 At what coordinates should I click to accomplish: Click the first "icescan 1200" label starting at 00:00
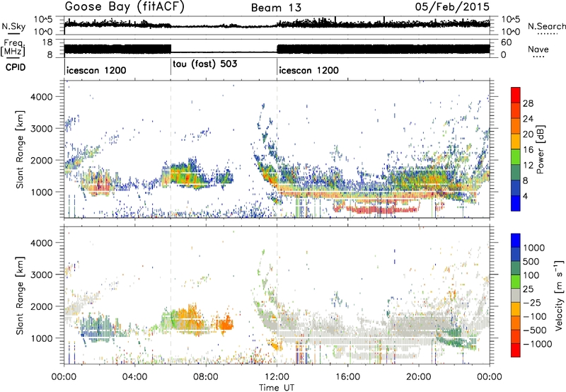[x=96, y=70]
